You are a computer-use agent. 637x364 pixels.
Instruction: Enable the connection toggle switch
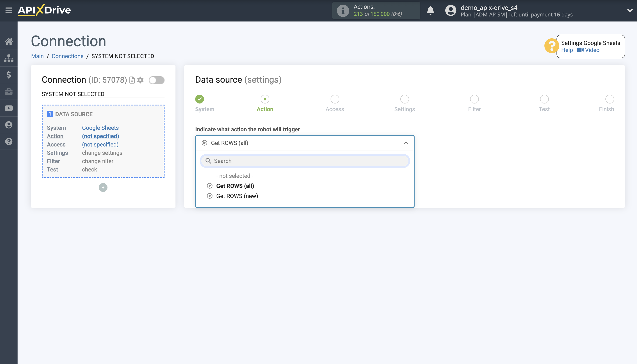[x=157, y=80]
